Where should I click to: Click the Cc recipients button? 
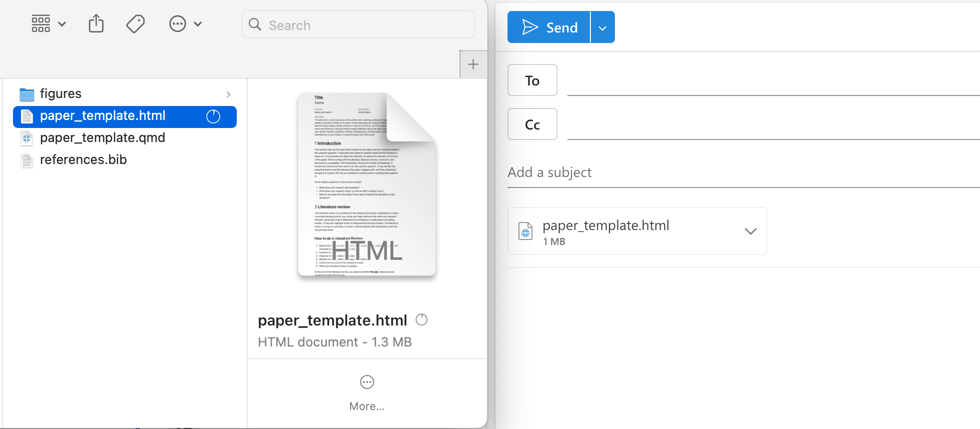pyautogui.click(x=532, y=124)
